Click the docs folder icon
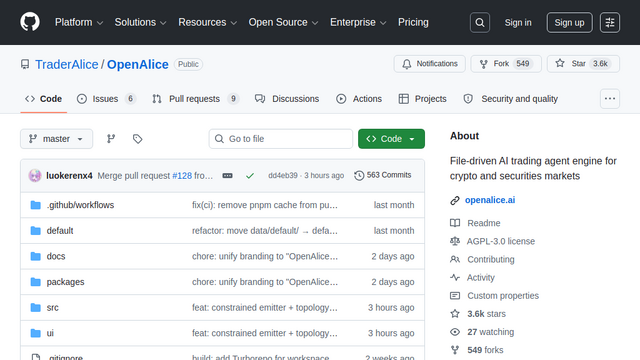This screenshot has width=640, height=360. click(x=36, y=256)
